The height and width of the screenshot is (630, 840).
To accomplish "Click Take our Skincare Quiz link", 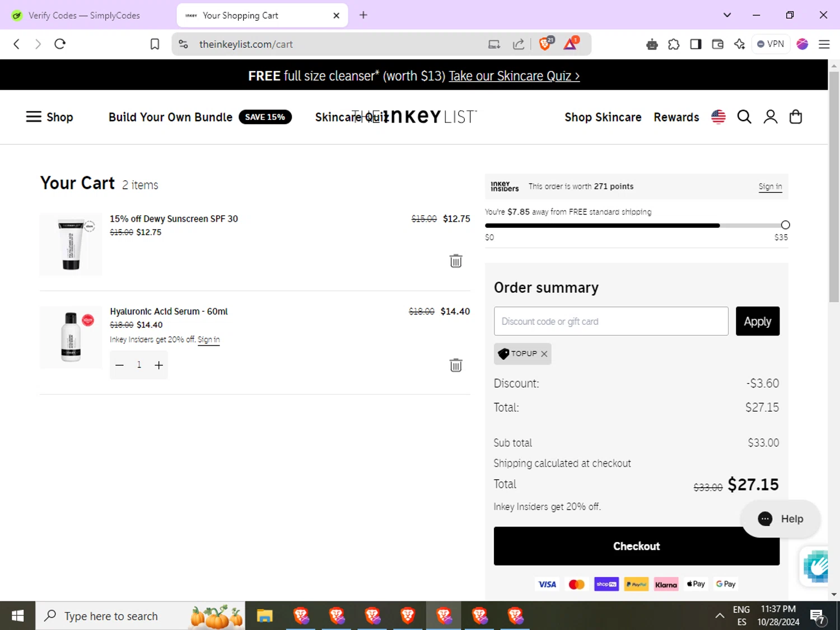I will pyautogui.click(x=514, y=76).
